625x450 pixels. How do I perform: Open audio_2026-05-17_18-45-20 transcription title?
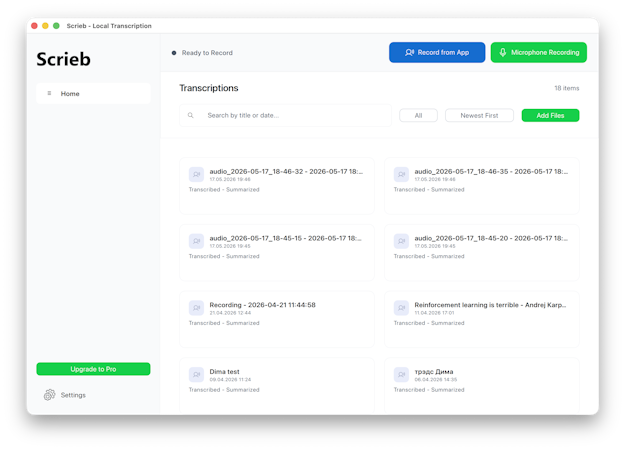(x=491, y=238)
